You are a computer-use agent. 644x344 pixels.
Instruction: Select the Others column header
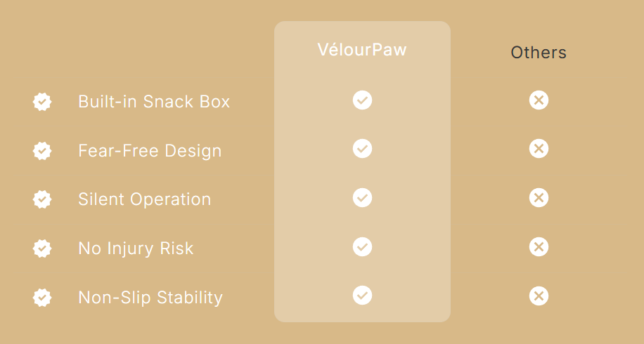tap(539, 53)
